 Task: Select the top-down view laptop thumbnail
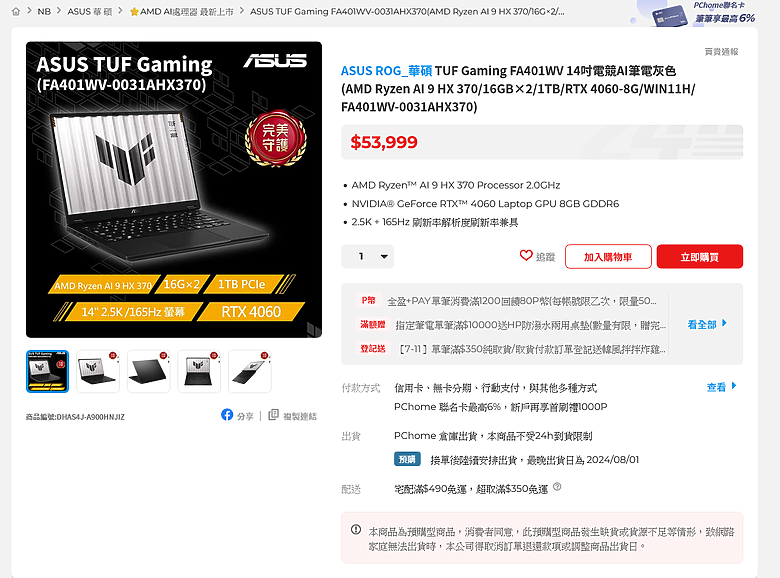(199, 372)
